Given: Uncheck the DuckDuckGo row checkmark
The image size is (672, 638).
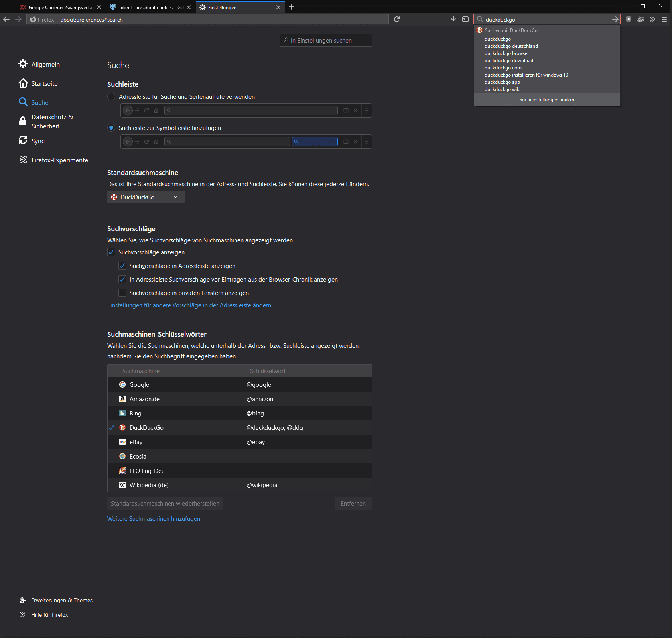Looking at the screenshot, I should (112, 427).
